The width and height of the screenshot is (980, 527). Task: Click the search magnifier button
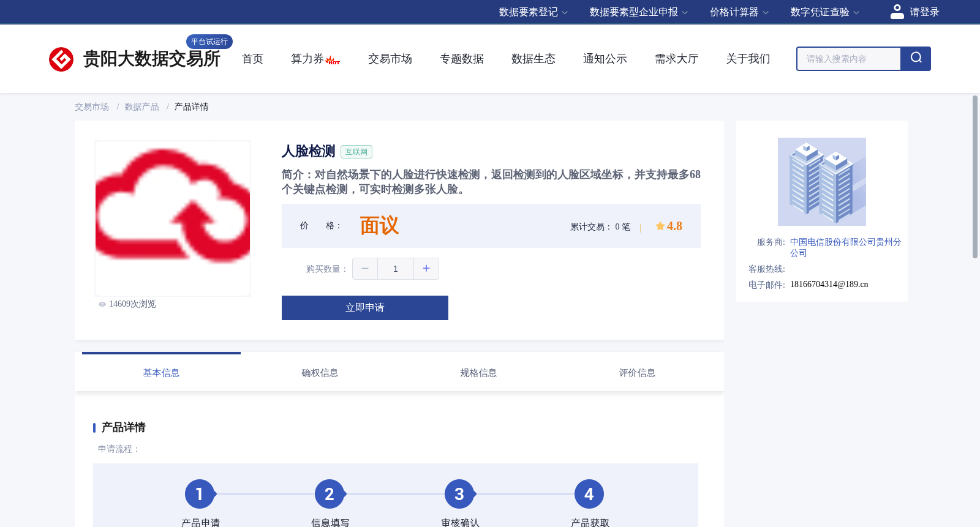916,59
